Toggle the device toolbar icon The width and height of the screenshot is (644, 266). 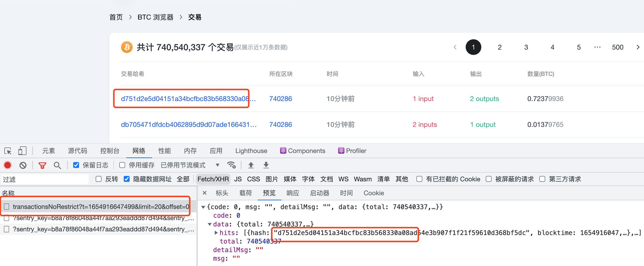[22, 151]
